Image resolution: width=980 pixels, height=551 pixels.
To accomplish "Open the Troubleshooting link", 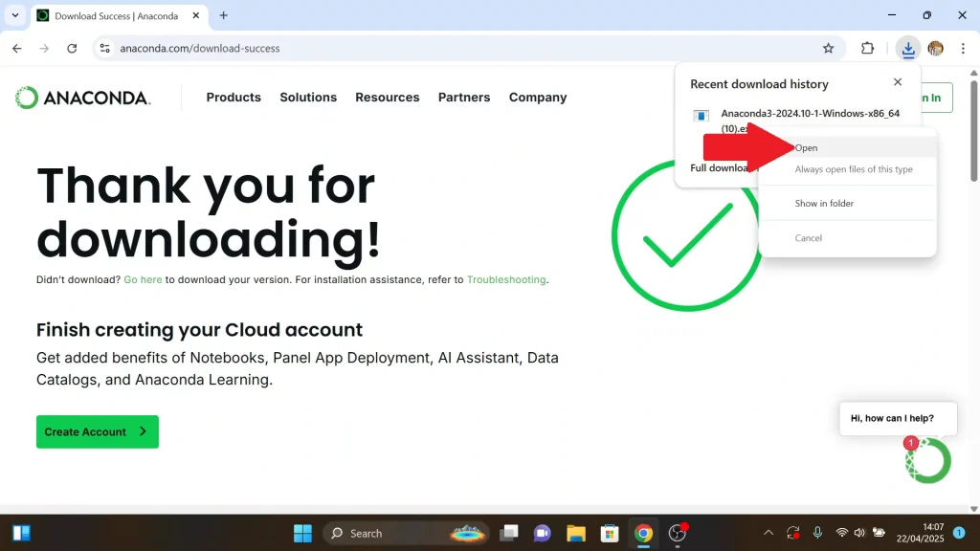I will [x=506, y=280].
